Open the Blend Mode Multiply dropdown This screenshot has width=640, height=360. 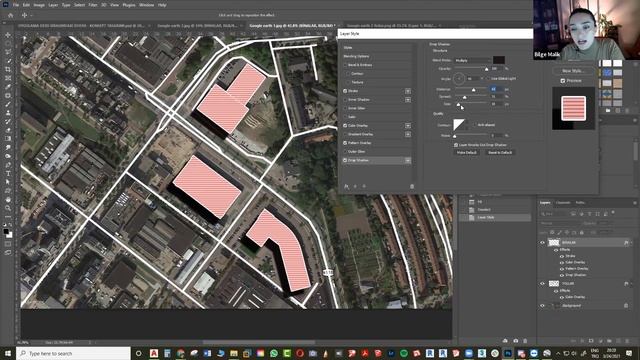pos(473,60)
